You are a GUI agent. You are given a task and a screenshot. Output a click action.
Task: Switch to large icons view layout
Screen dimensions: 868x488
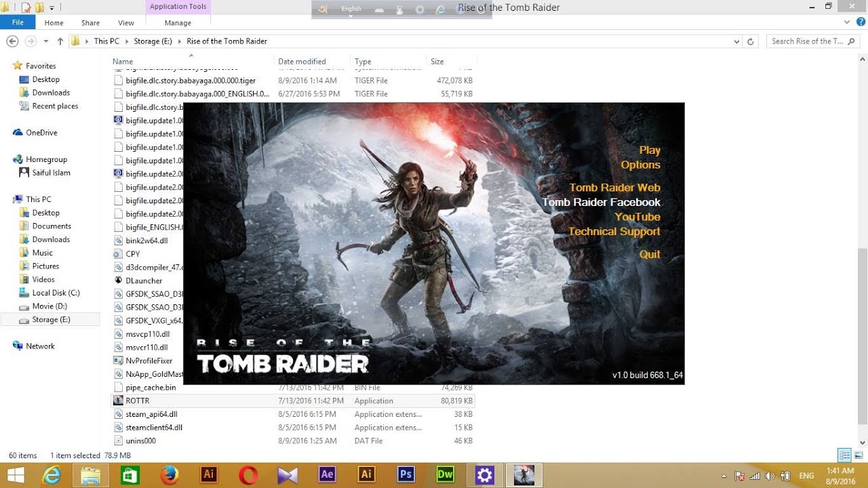[x=858, y=455]
